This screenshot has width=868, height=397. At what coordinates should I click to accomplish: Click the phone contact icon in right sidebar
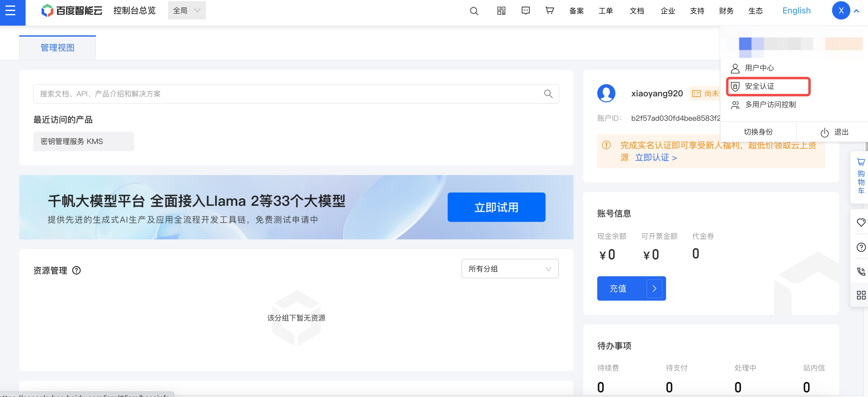[861, 271]
